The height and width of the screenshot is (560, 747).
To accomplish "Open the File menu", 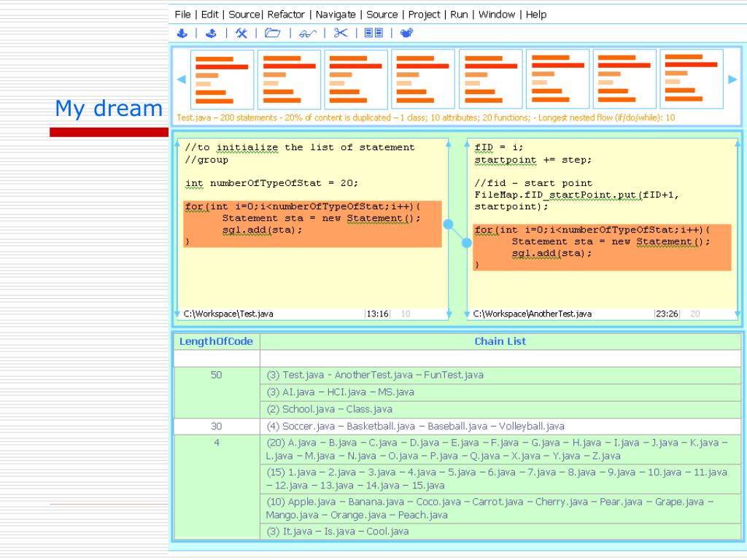I will tap(182, 15).
